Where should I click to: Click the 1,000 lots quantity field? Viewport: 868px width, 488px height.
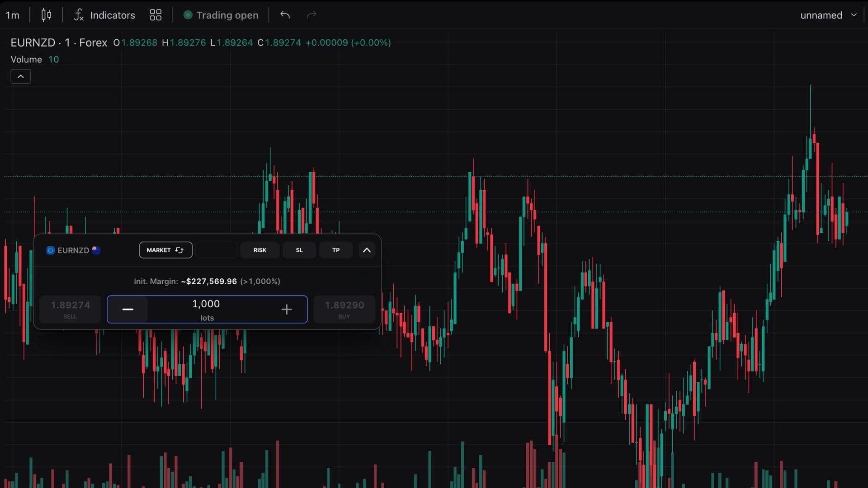(x=207, y=310)
